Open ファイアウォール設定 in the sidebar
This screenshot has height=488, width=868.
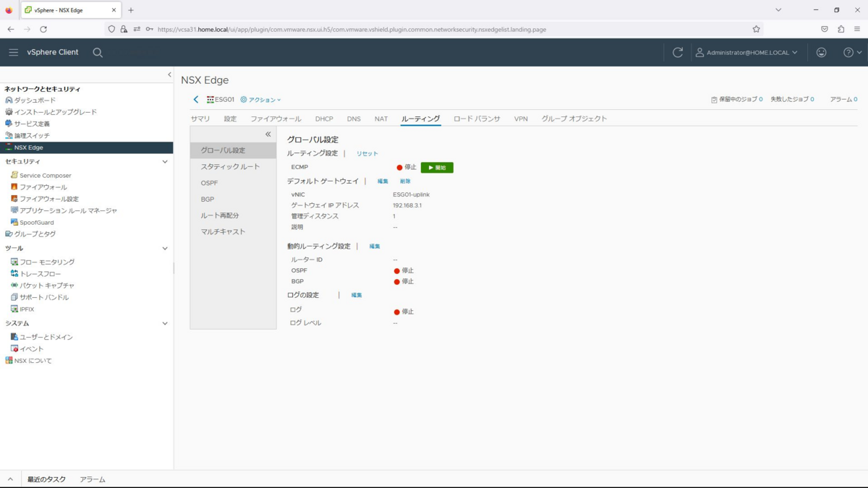(x=48, y=199)
